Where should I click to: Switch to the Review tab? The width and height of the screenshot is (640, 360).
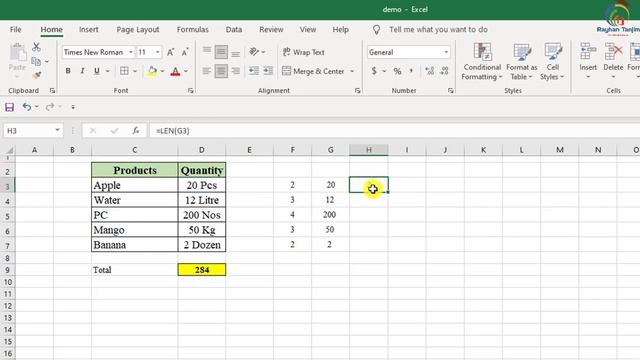coord(271,29)
